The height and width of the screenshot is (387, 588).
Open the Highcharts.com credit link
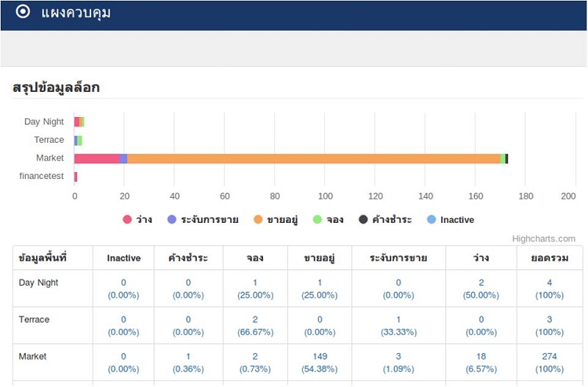click(x=544, y=238)
